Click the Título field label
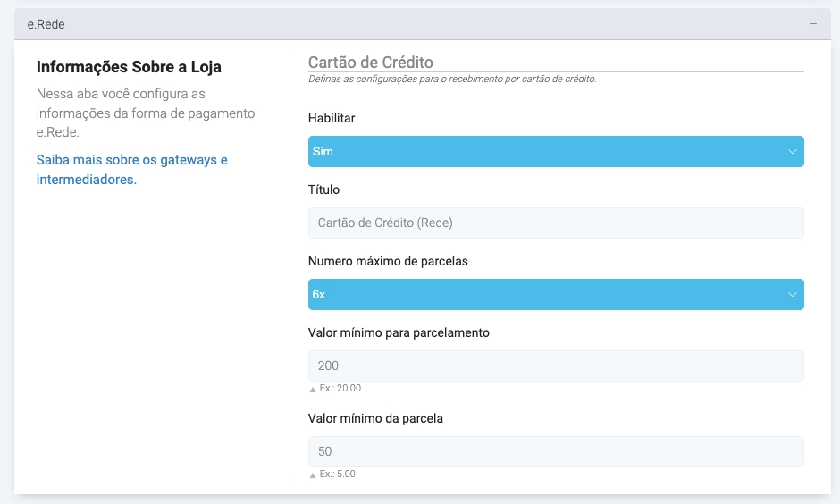The image size is (840, 504). click(x=323, y=189)
